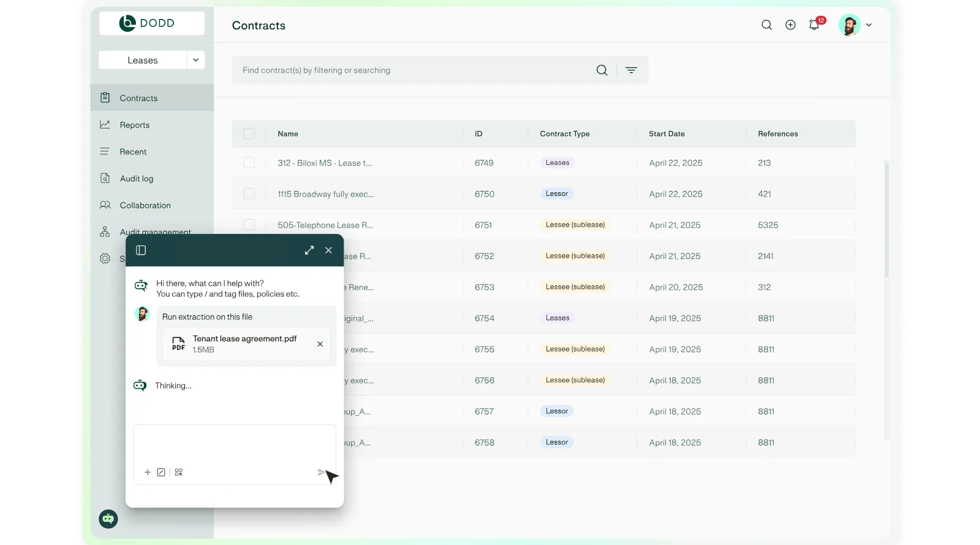Click the plus circle add icon in header
The width and height of the screenshot is (980, 545).
791,25
